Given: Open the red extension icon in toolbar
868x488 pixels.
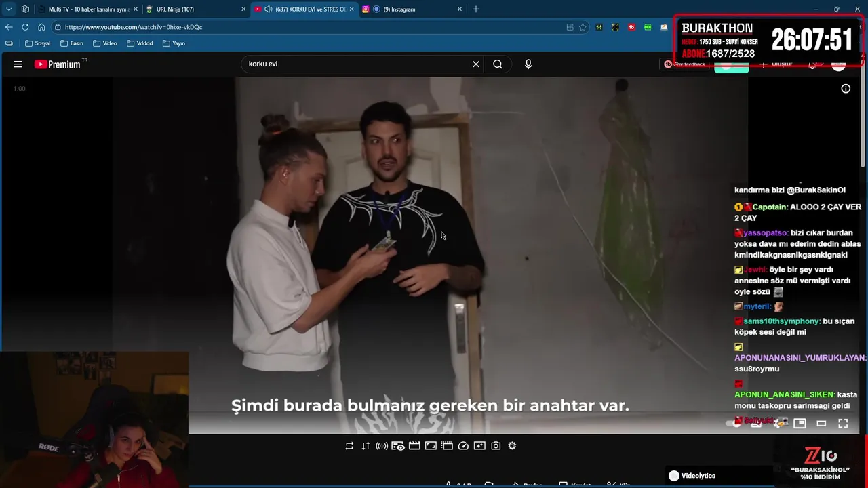Looking at the screenshot, I should [631, 27].
